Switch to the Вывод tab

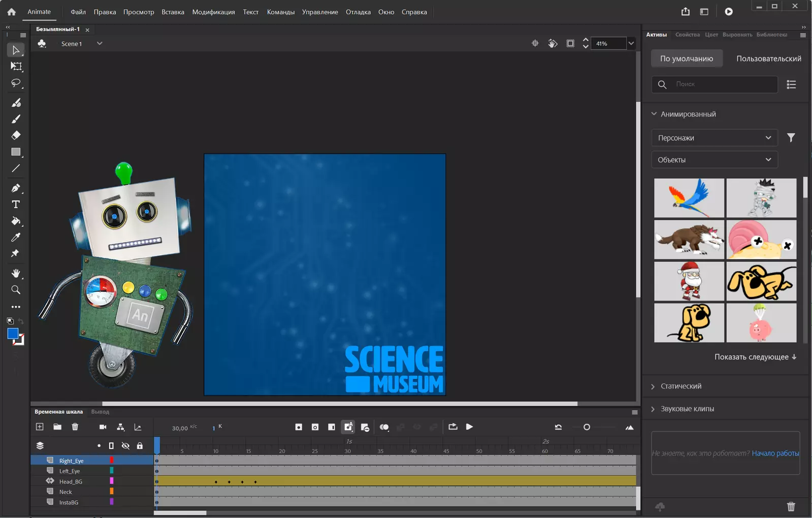tap(100, 412)
